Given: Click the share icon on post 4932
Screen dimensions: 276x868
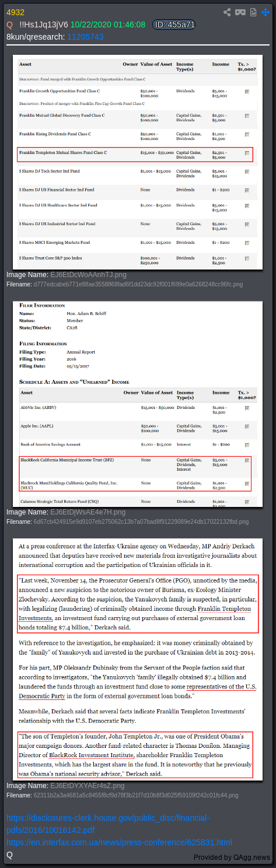Looking at the screenshot, I should (228, 12).
